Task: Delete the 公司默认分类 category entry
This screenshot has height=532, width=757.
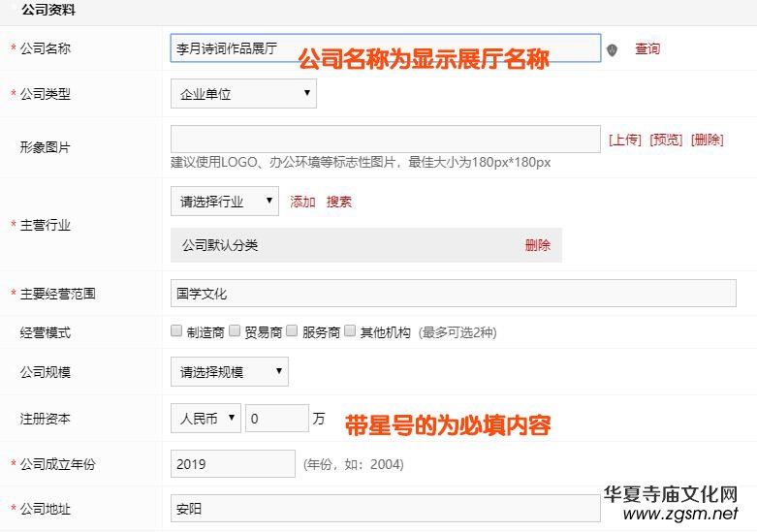Action: (538, 245)
